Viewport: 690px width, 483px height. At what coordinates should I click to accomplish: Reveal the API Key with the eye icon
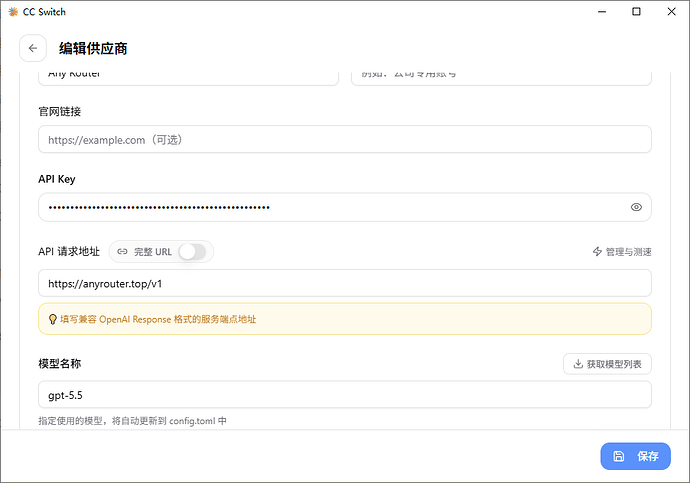pos(636,207)
